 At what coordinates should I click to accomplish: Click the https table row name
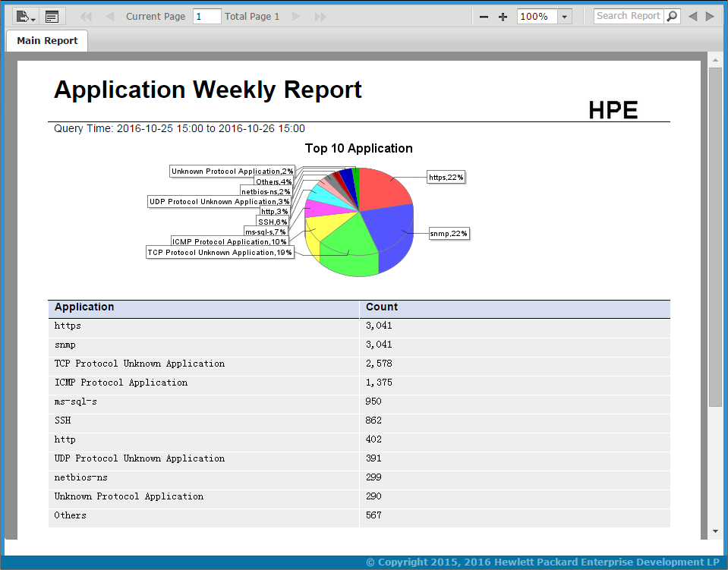(68, 326)
